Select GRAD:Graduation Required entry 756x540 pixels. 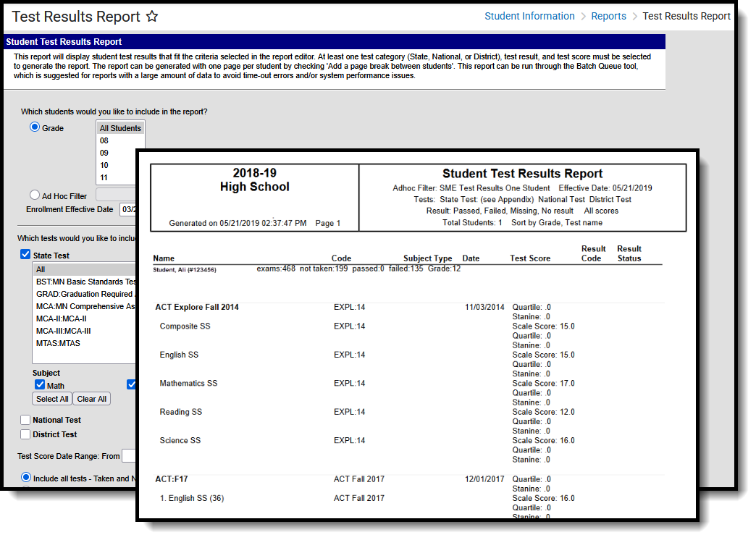tap(85, 294)
